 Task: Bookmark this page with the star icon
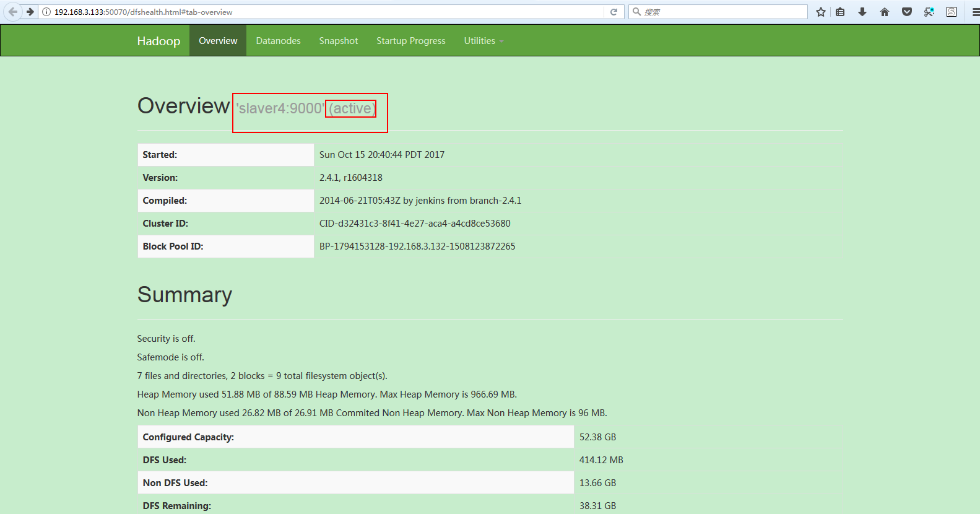click(x=821, y=12)
